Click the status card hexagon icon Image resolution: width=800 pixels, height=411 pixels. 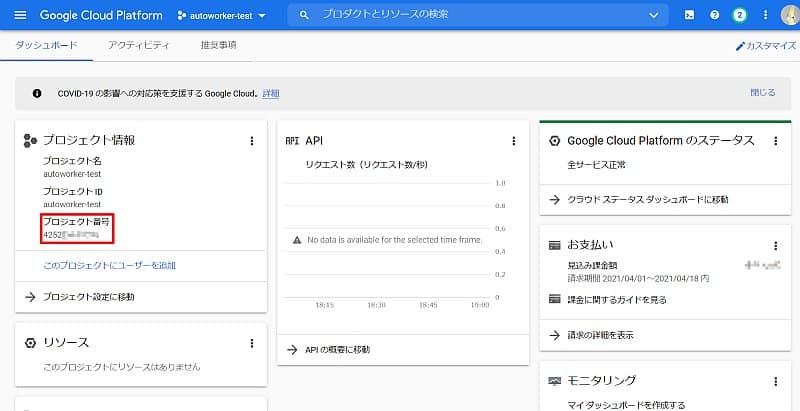555,141
